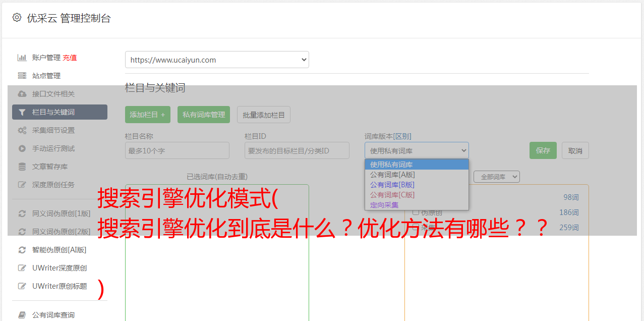Click the 添加栏目 + button
Viewport: 644px width, 321px height.
(147, 115)
